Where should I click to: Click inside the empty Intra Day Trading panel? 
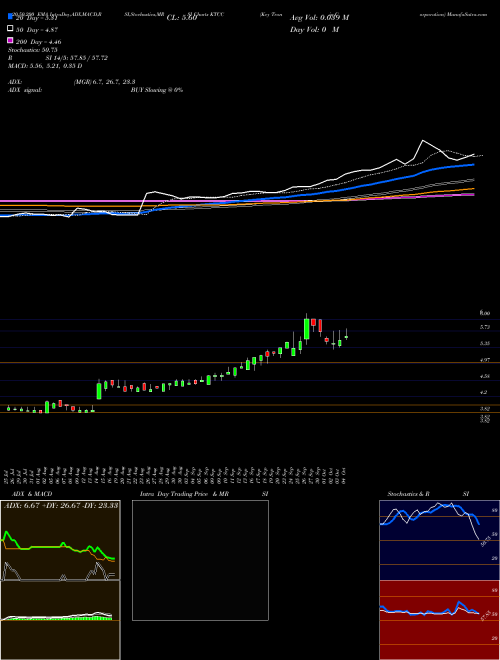[x=200, y=560]
